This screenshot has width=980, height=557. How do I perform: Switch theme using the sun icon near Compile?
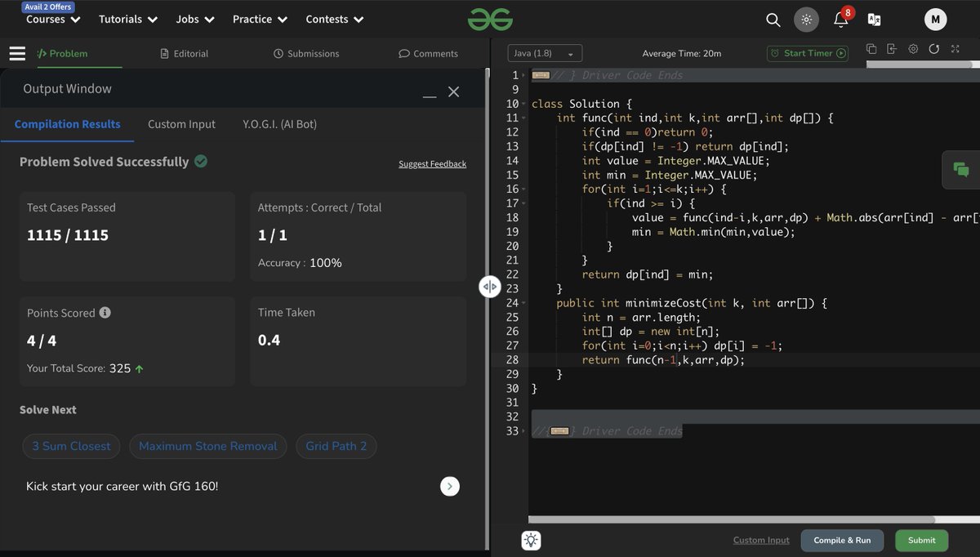(x=531, y=540)
